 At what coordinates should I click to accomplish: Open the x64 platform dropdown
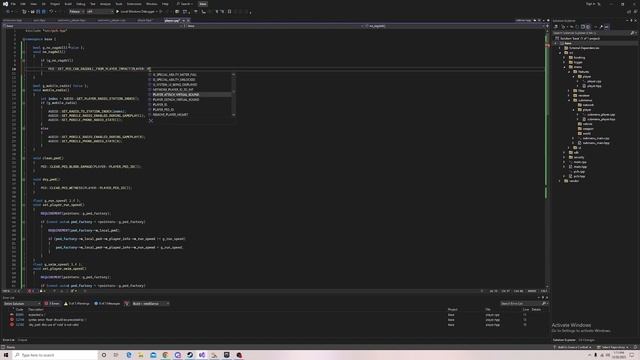pos(100,11)
